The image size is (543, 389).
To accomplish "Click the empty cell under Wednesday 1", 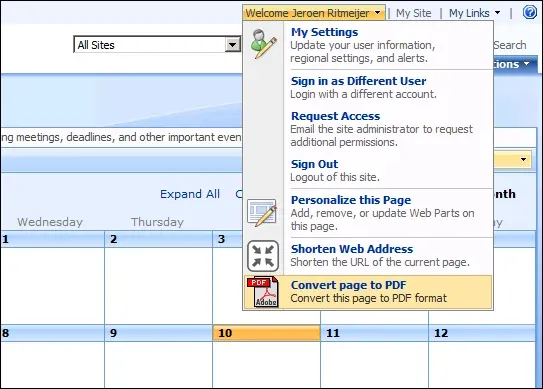I will (52, 286).
